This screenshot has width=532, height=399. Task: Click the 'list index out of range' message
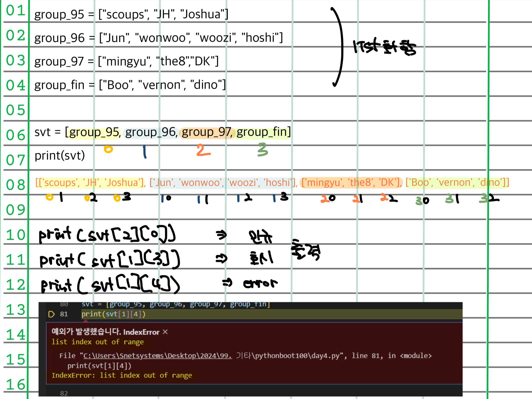pos(97,342)
